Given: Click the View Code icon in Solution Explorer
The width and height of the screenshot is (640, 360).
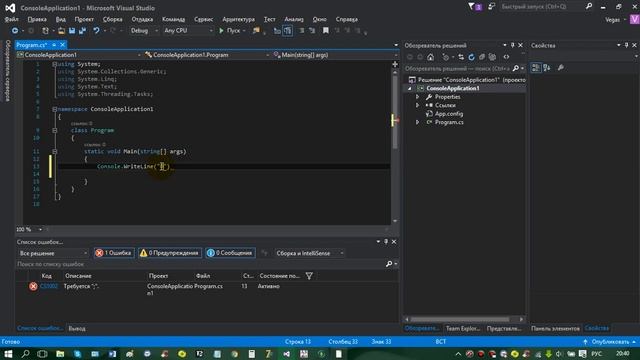Looking at the screenshot, I should [506, 57].
